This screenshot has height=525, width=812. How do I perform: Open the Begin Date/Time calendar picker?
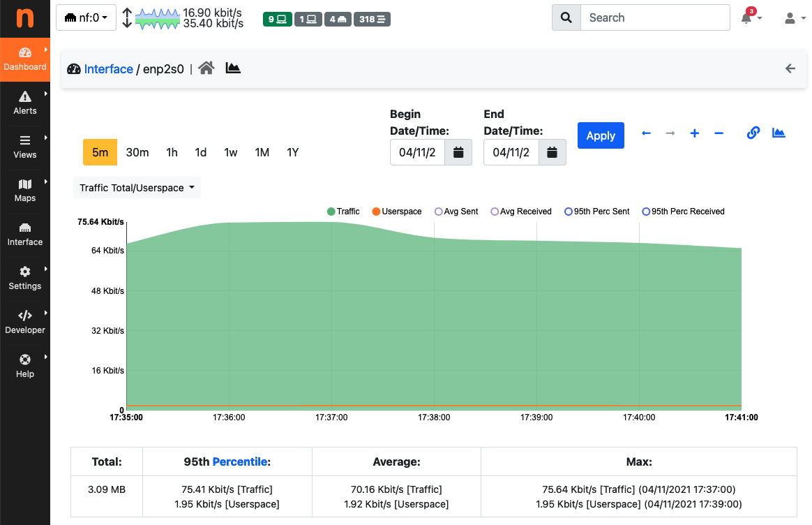(458, 152)
